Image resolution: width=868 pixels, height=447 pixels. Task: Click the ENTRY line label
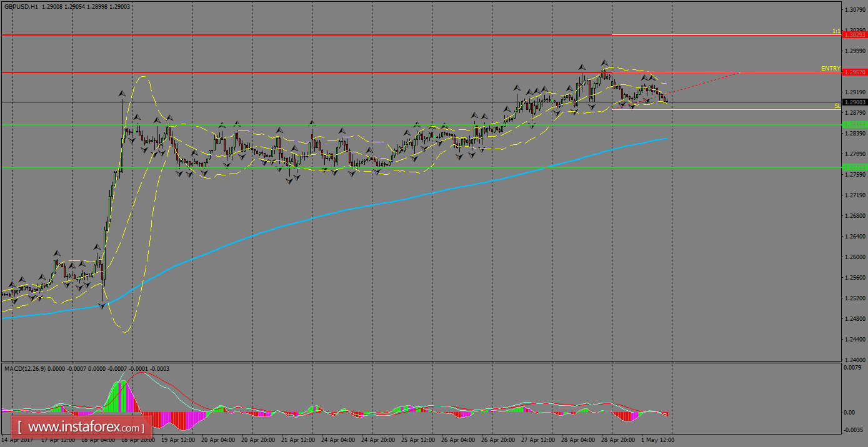pos(831,69)
